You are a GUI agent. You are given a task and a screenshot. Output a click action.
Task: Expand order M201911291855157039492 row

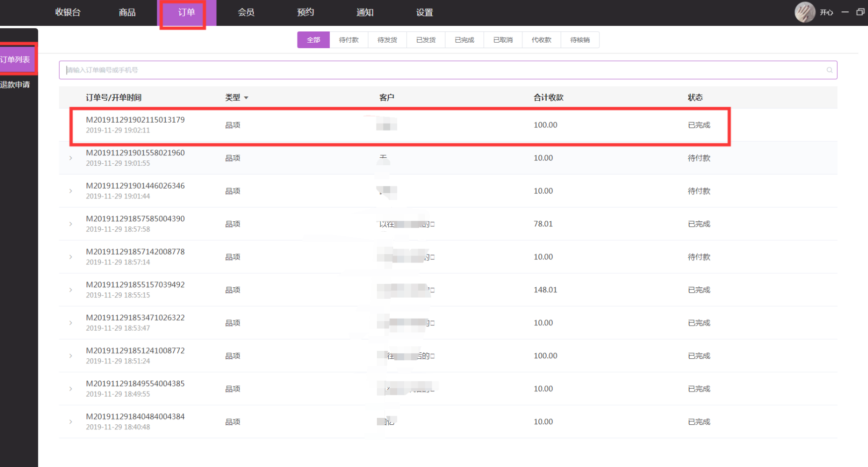(x=71, y=290)
